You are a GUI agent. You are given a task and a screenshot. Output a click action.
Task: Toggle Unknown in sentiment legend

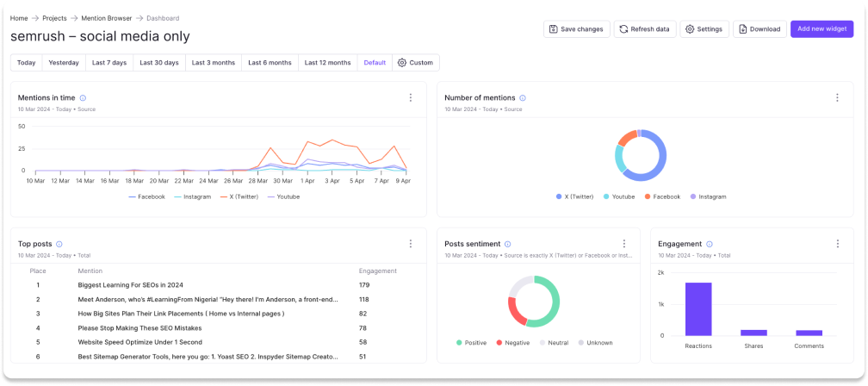coord(594,343)
